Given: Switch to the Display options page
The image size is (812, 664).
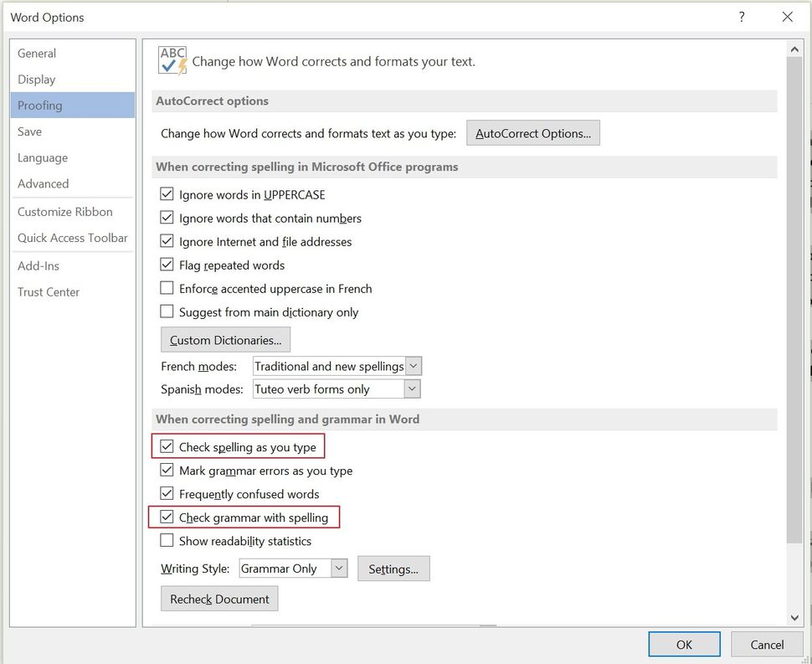Looking at the screenshot, I should click(x=36, y=80).
